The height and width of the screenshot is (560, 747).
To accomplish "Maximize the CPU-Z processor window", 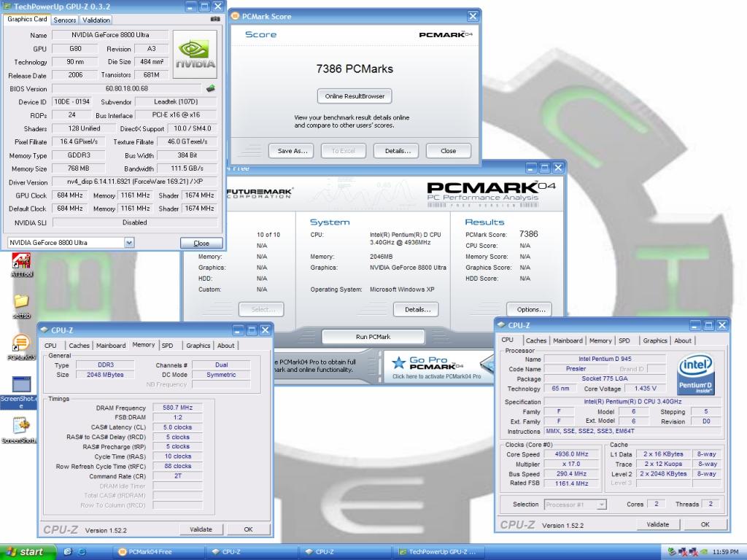I will click(x=708, y=325).
